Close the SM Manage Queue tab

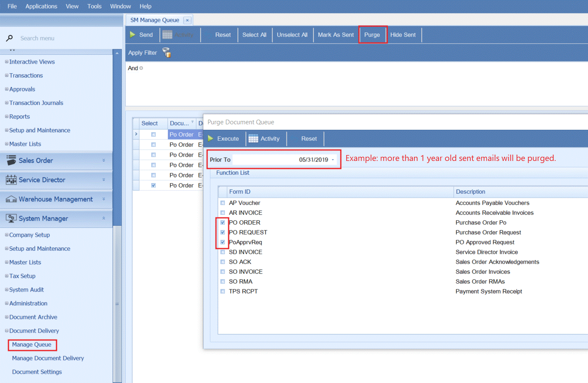[187, 20]
